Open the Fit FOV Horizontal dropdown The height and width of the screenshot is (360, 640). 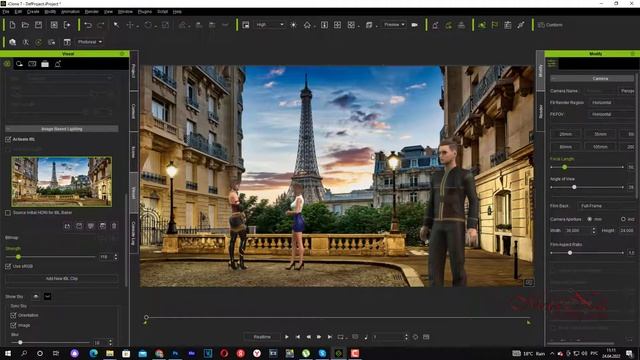612,114
